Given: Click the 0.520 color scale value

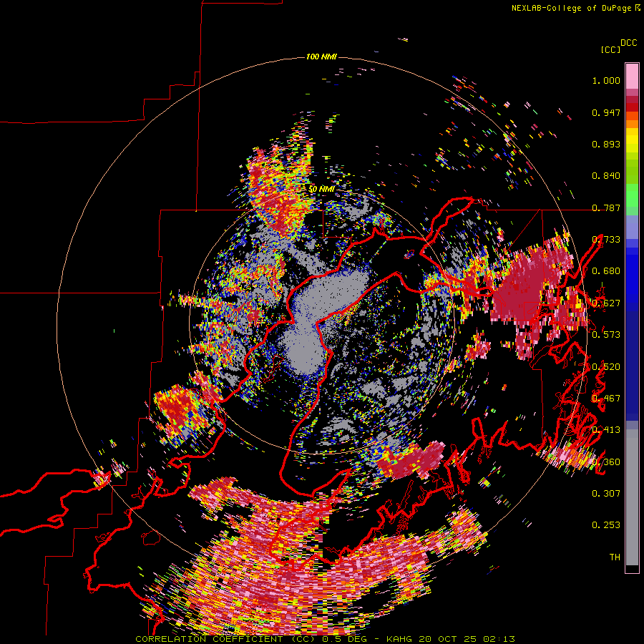Looking at the screenshot, I should point(606,367).
